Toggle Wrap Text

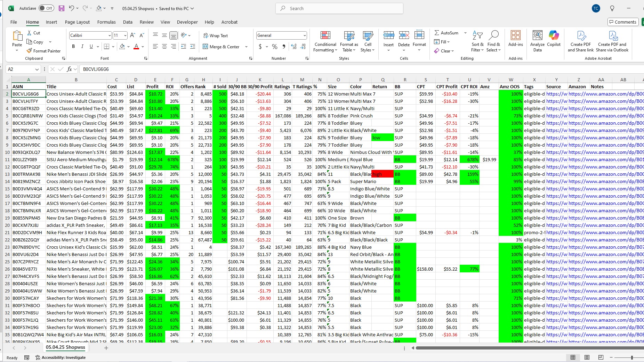[x=216, y=35]
